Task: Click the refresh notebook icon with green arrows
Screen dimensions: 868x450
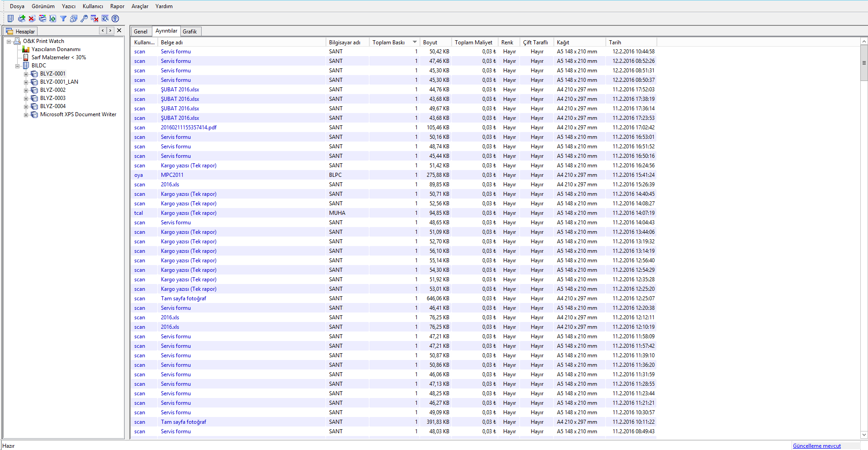Action: 52,19
